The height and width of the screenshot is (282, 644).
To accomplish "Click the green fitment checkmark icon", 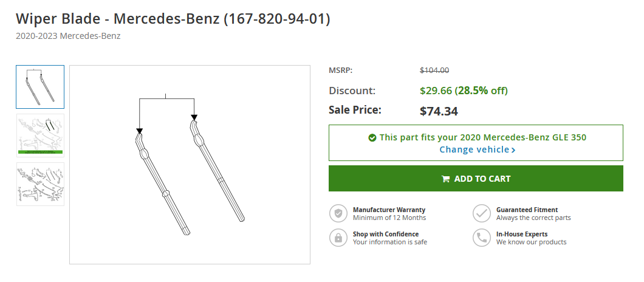I will (372, 138).
